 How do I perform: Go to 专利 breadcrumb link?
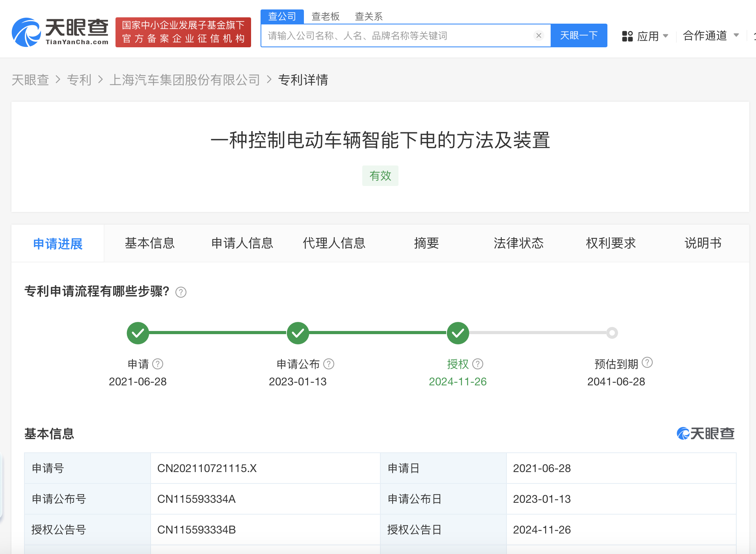79,80
